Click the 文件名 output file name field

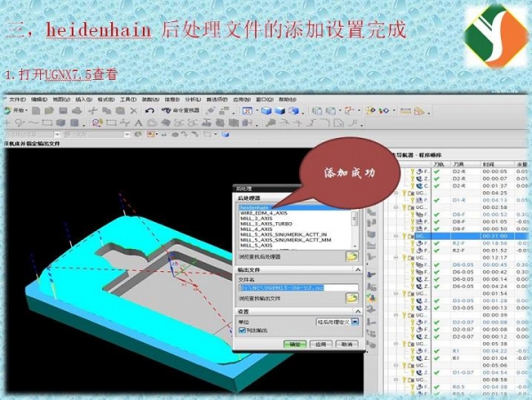pos(298,288)
